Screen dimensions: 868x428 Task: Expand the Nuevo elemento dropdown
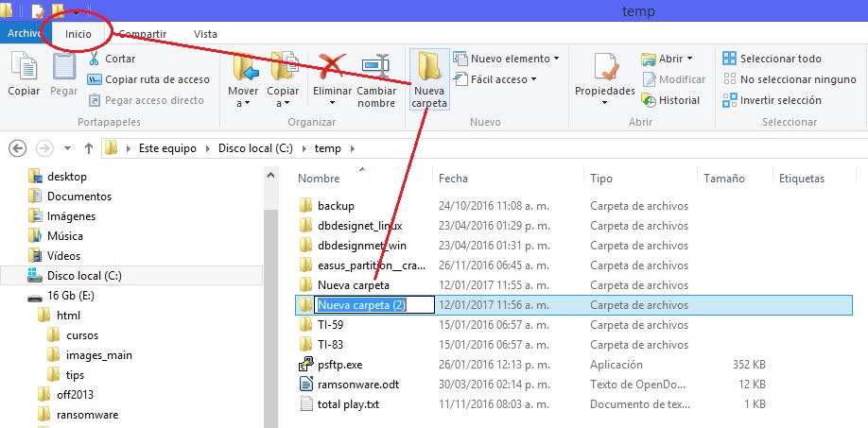click(506, 59)
